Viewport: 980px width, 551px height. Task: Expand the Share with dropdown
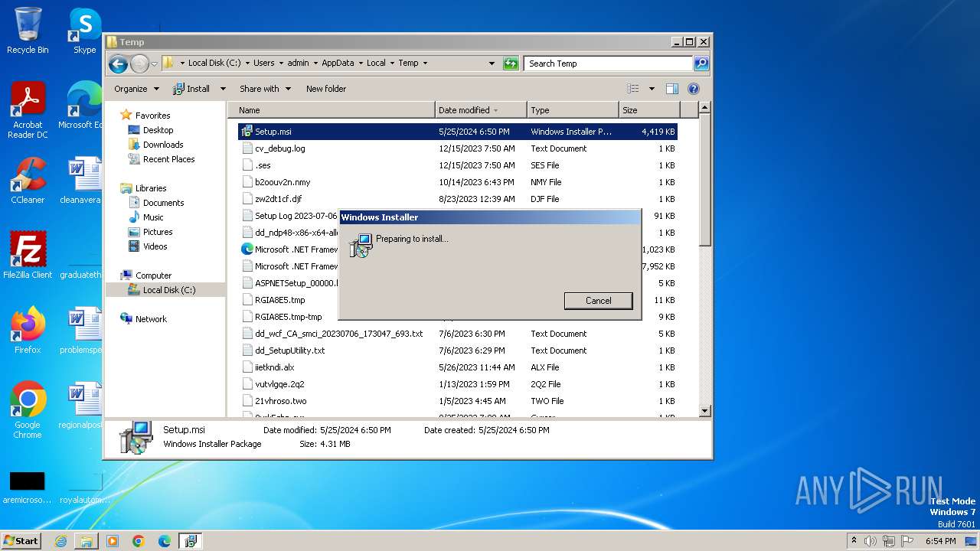pyautogui.click(x=265, y=89)
